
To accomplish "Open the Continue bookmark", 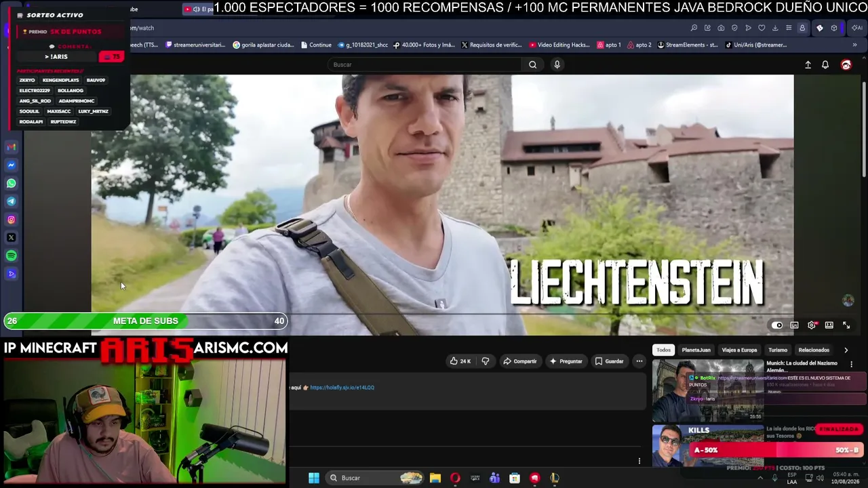I will click(x=315, y=45).
